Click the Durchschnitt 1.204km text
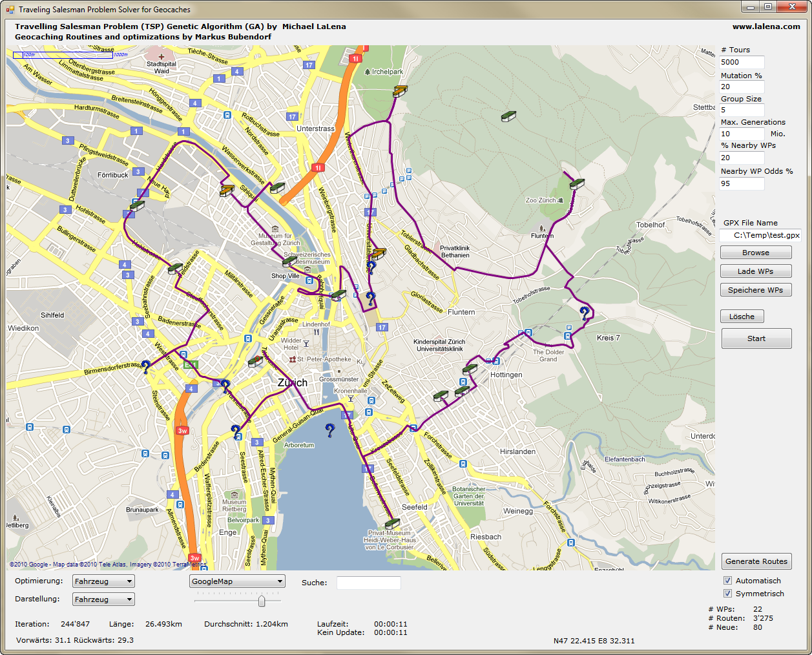812x655 pixels. (x=246, y=624)
